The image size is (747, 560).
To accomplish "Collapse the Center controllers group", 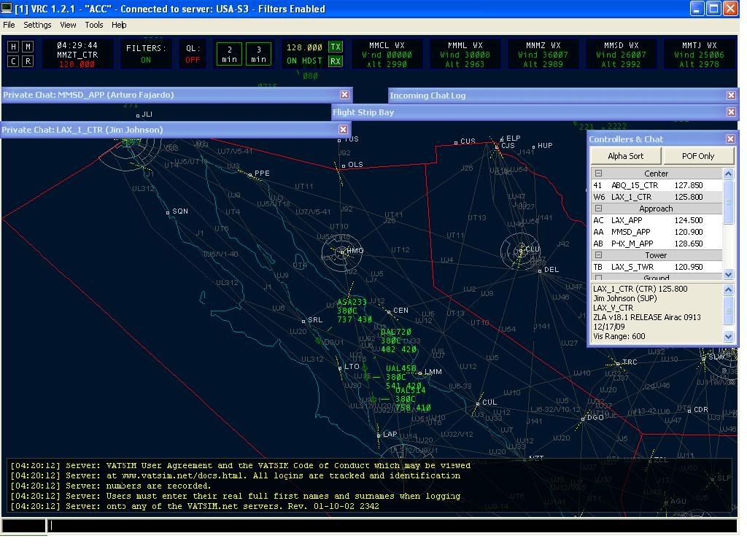I will (598, 174).
